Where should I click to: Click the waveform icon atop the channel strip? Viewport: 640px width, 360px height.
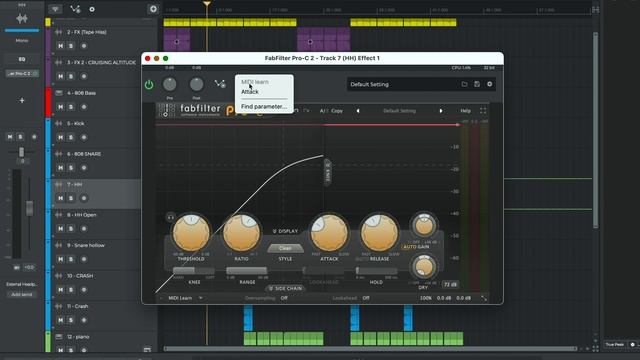[x=22, y=18]
